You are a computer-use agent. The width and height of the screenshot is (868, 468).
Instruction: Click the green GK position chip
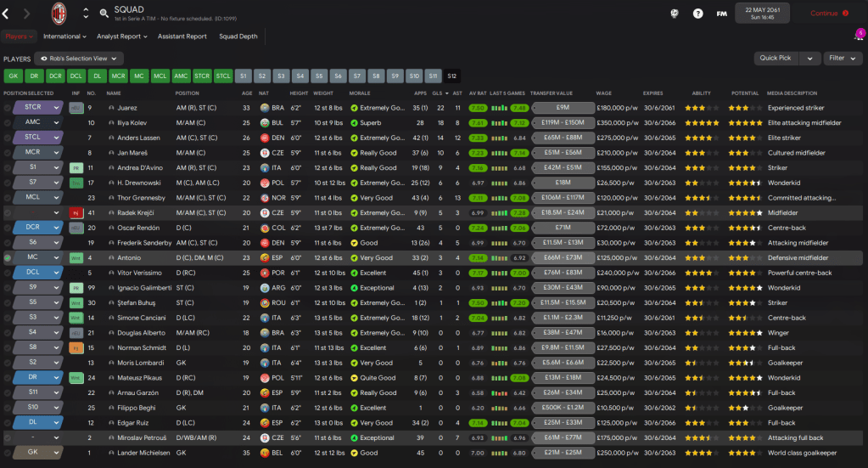12,76
